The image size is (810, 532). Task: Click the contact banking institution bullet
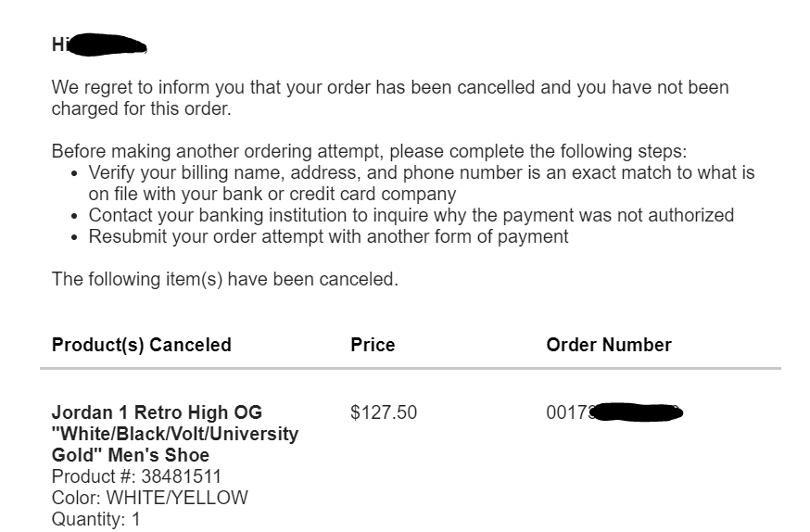(411, 215)
